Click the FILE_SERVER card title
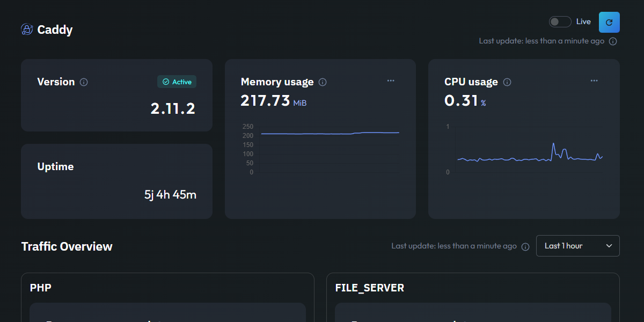 click(x=370, y=288)
